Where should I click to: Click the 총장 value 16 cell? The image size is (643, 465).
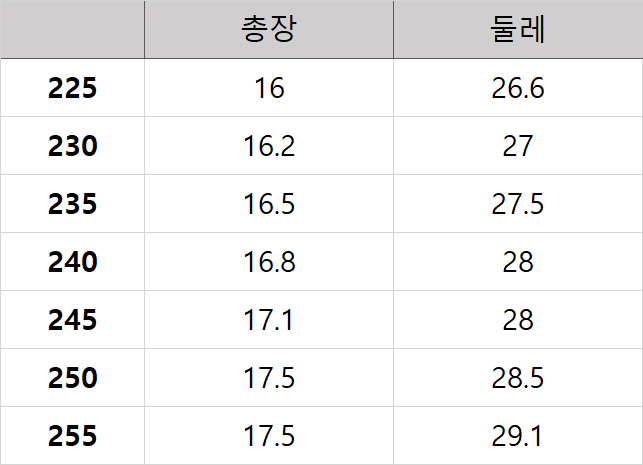269,88
